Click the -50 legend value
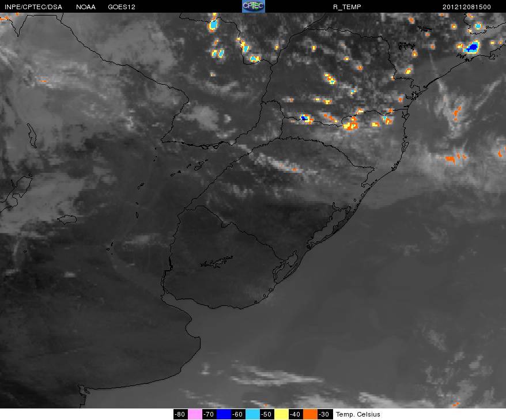 pyautogui.click(x=267, y=414)
